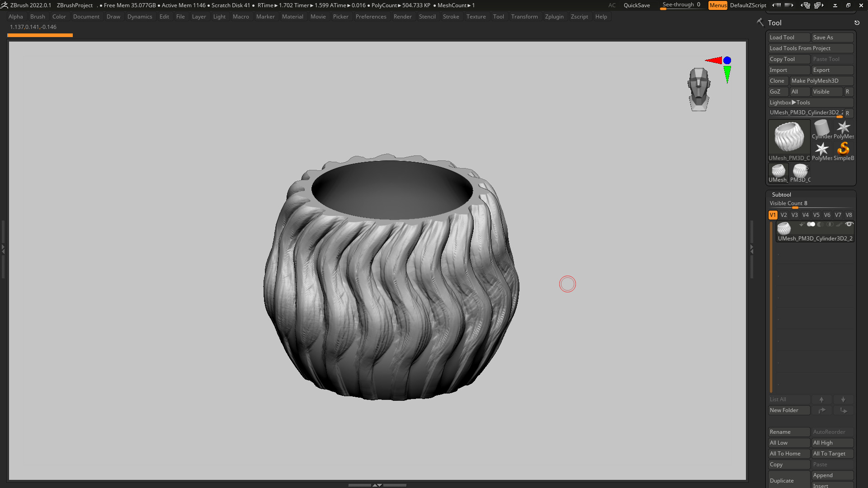Expand the left tray divider arrow

pyautogui.click(x=3, y=249)
